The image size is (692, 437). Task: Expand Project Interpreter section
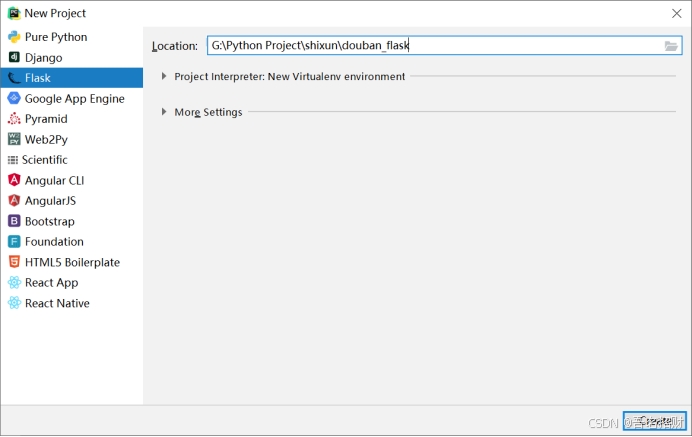pyautogui.click(x=164, y=76)
